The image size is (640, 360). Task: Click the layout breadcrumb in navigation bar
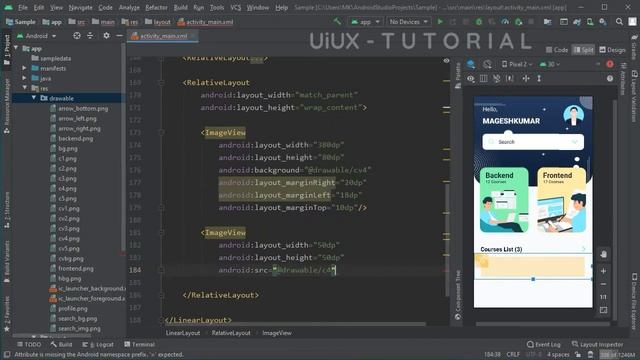158,22
